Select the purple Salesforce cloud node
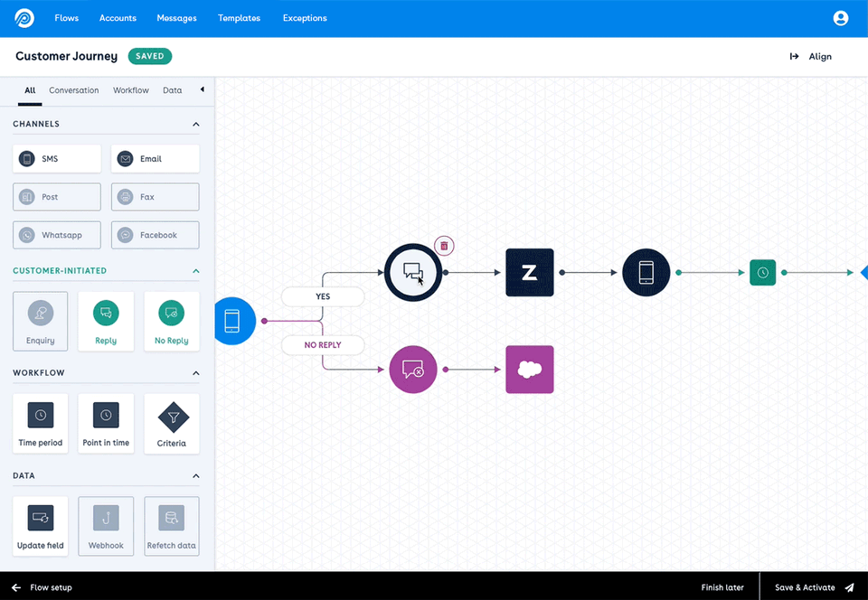 tap(530, 370)
